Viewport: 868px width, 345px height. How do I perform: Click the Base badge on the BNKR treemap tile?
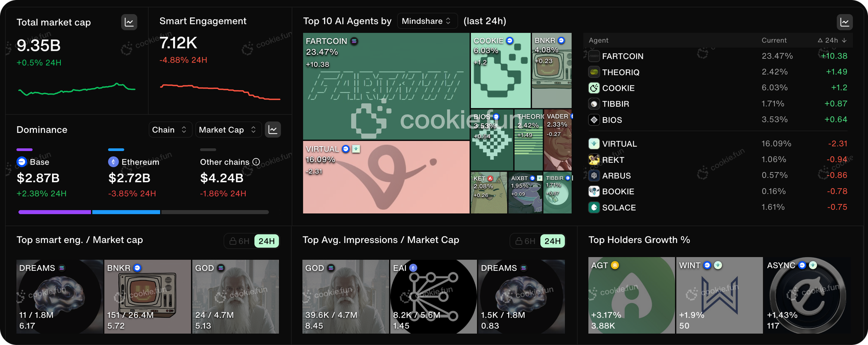coord(561,40)
